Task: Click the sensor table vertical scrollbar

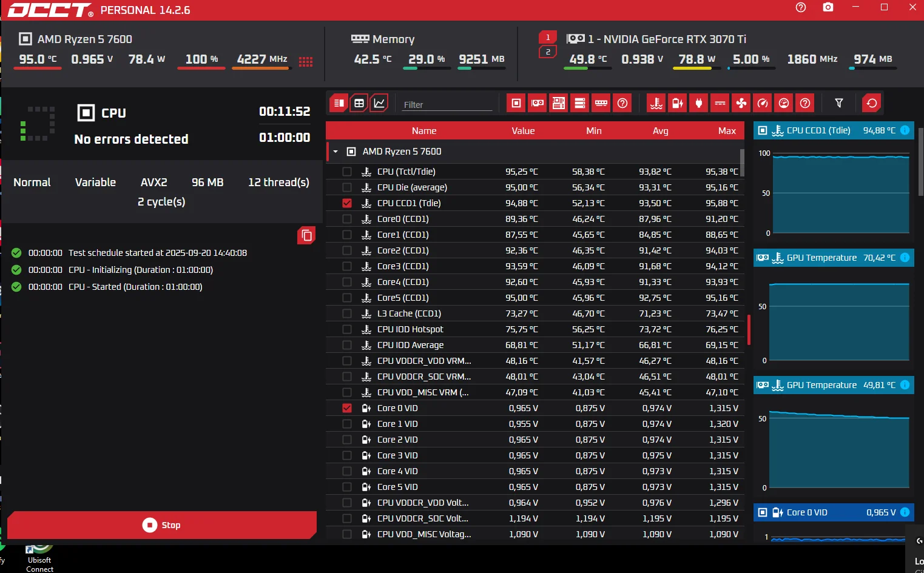Action: tap(742, 163)
